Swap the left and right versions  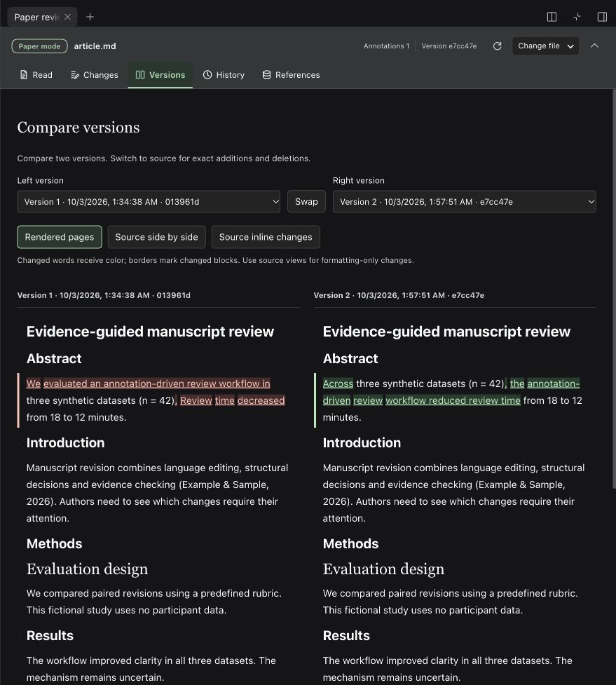click(306, 201)
